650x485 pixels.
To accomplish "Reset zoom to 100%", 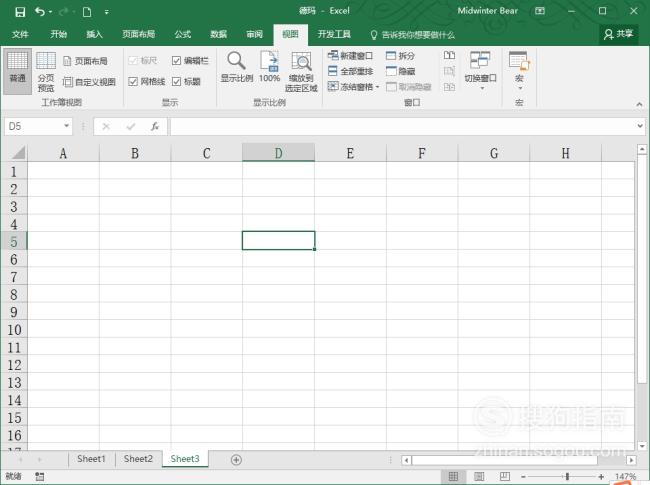I will pos(269,67).
